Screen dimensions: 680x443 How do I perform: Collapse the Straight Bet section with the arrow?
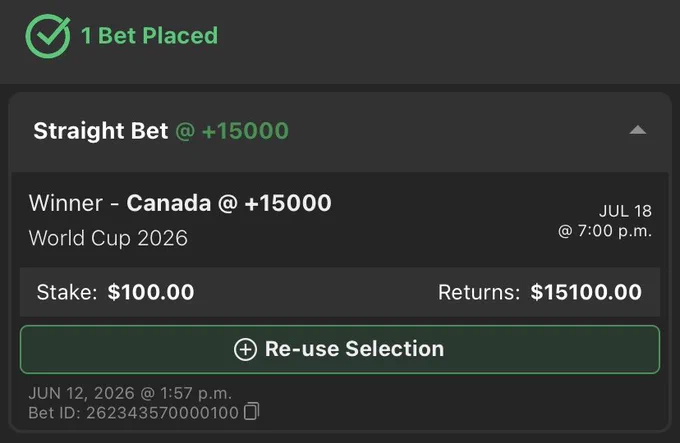click(x=638, y=130)
